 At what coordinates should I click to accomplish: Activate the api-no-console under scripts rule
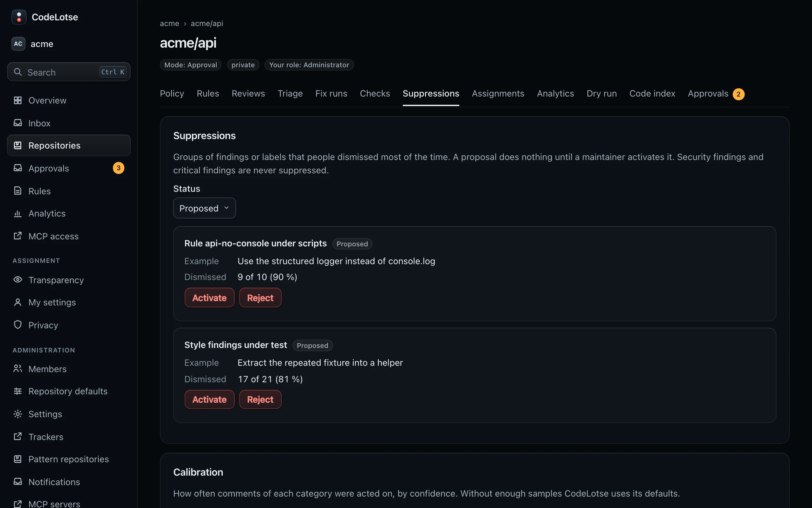coord(209,298)
